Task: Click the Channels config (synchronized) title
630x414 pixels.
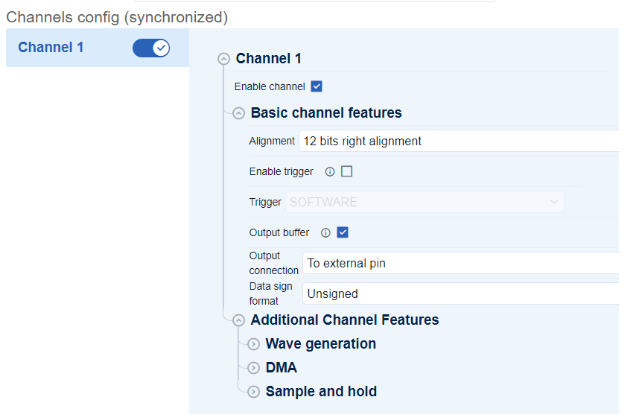Action: point(117,17)
